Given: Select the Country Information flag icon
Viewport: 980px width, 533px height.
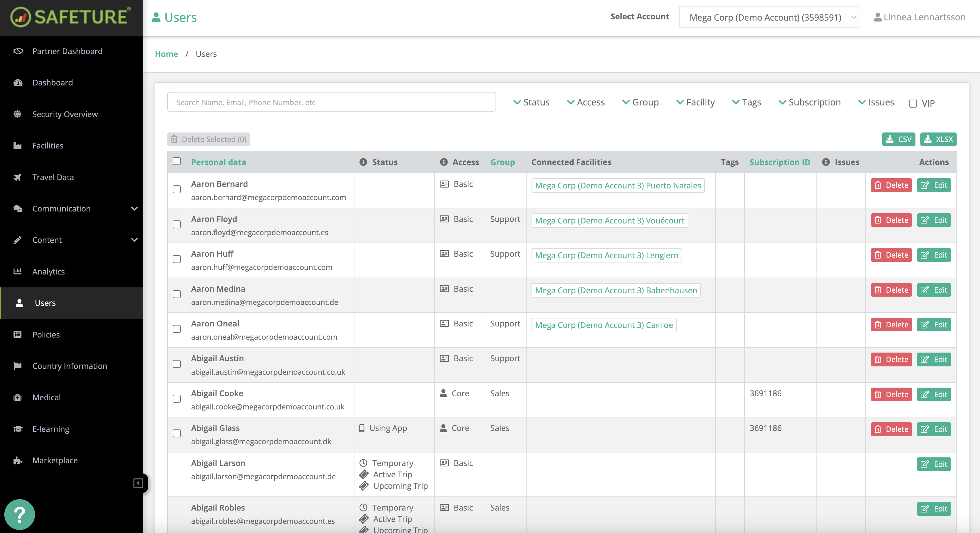Looking at the screenshot, I should pyautogui.click(x=18, y=365).
